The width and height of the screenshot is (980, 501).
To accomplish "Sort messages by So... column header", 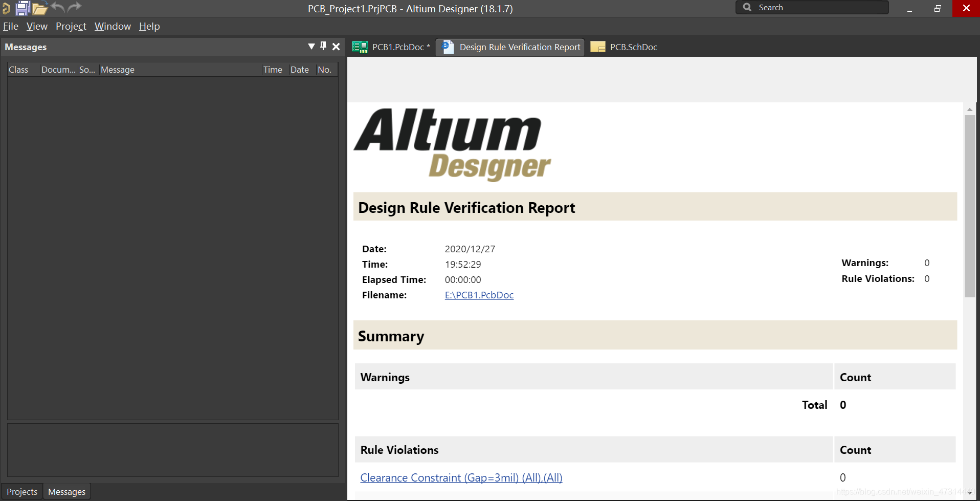I will 87,70.
